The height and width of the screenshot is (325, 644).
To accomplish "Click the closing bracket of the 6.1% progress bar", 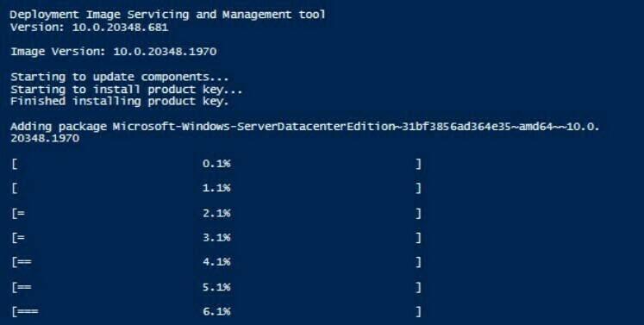I will [418, 311].
